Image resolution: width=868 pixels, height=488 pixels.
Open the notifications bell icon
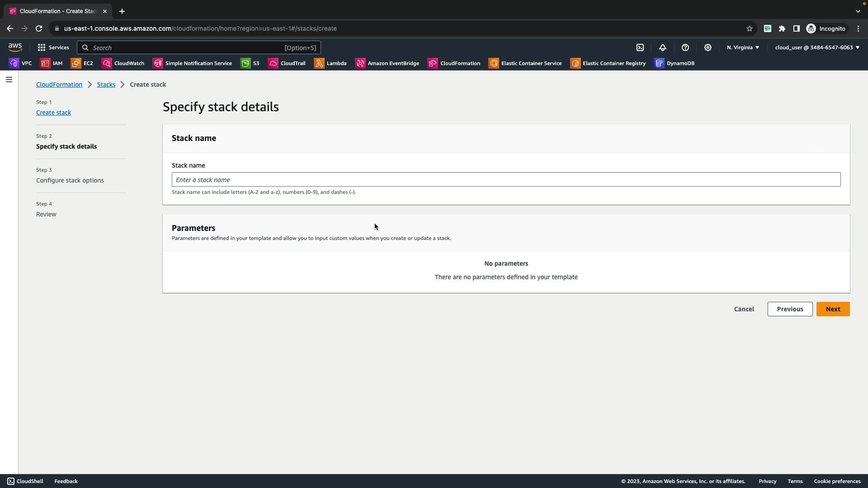[663, 47]
